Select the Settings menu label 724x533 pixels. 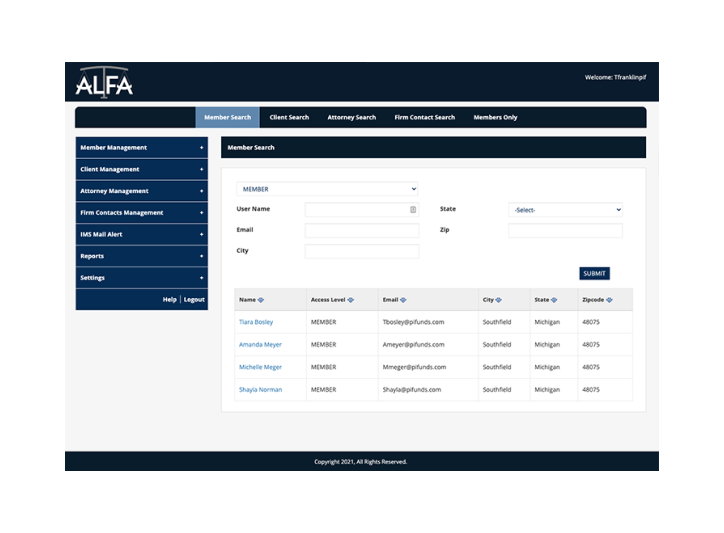point(92,278)
